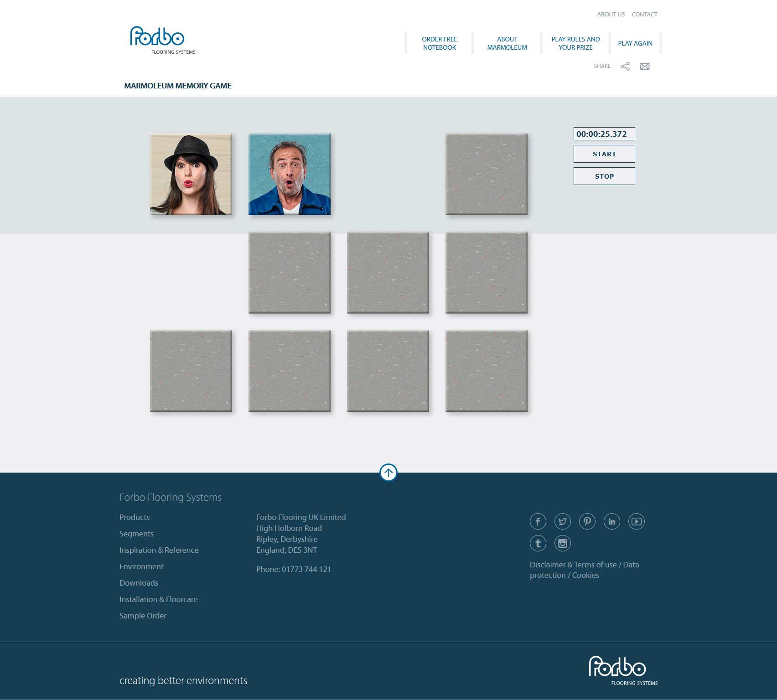Open the YouTube icon in footer
This screenshot has height=700, width=777.
click(636, 521)
